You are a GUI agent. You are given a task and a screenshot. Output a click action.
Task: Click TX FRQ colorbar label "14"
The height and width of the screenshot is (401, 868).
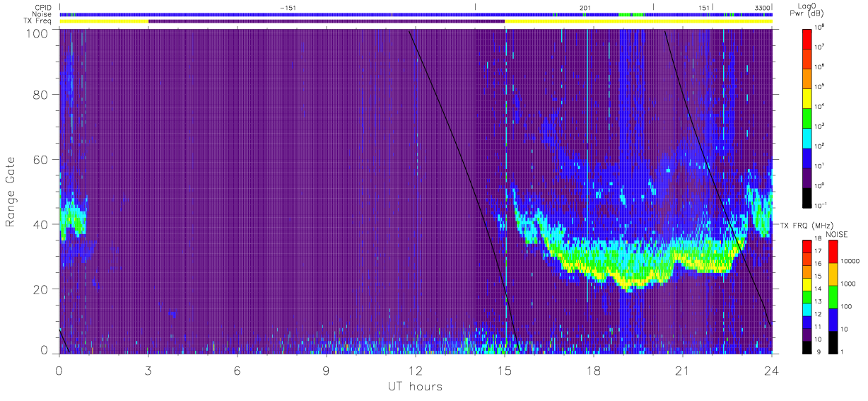coord(819,289)
